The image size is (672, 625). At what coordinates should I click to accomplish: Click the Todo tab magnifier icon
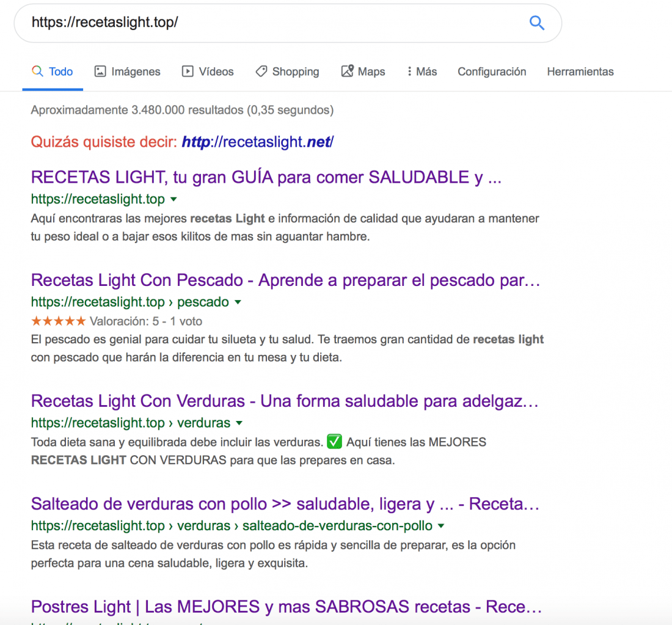(x=37, y=71)
